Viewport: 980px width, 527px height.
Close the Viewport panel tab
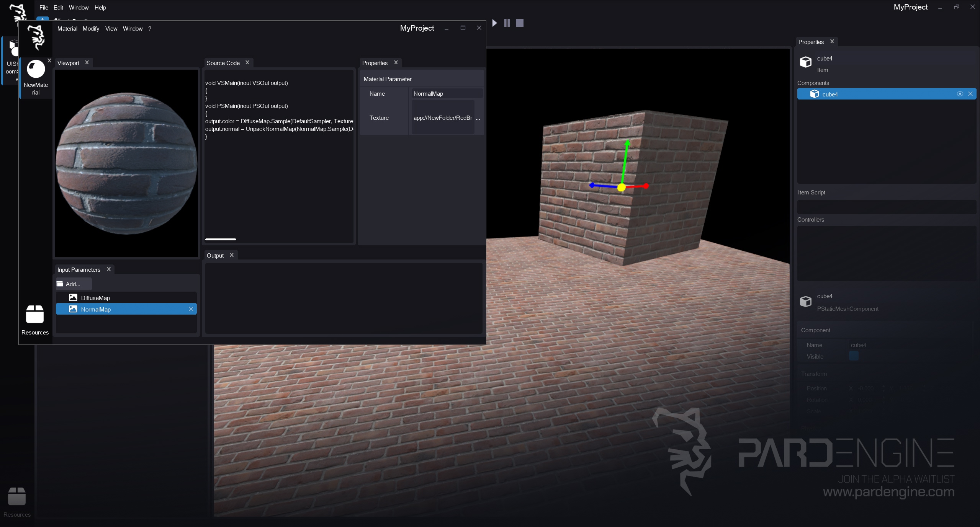(x=87, y=63)
